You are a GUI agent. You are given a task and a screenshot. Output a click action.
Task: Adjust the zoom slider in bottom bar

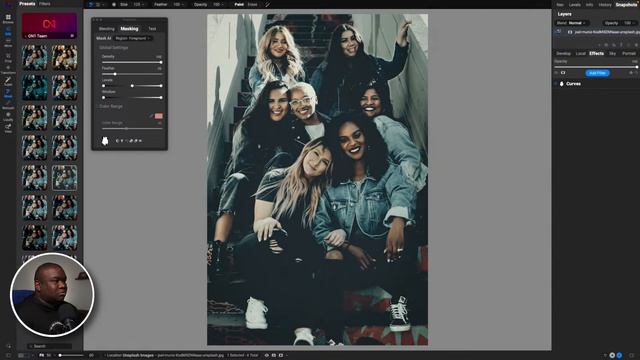[x=72, y=356]
